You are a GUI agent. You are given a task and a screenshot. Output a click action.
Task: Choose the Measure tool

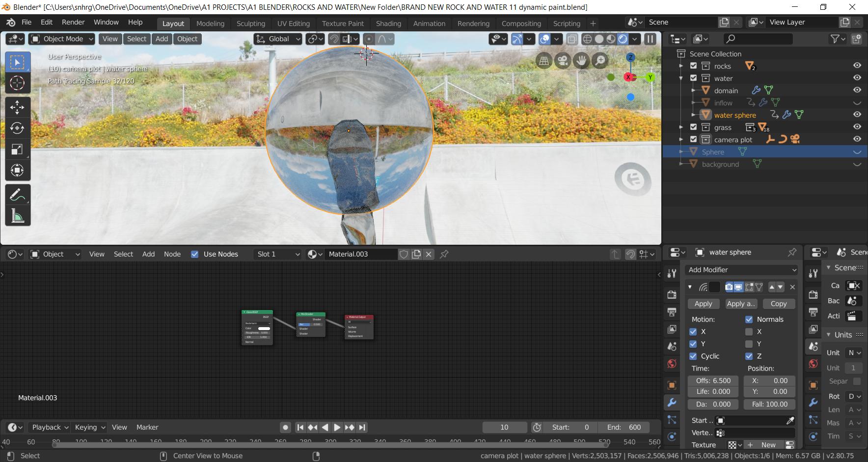point(17,216)
